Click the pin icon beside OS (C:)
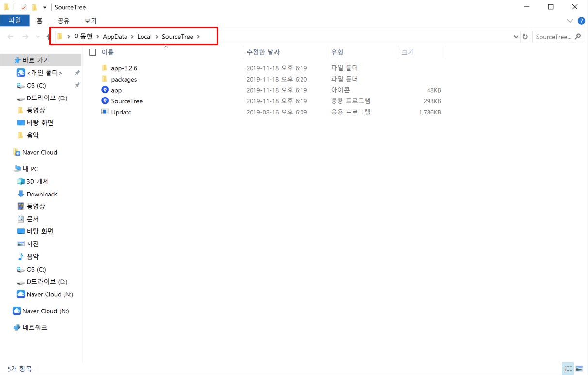The width and height of the screenshot is (588, 375). click(x=77, y=85)
